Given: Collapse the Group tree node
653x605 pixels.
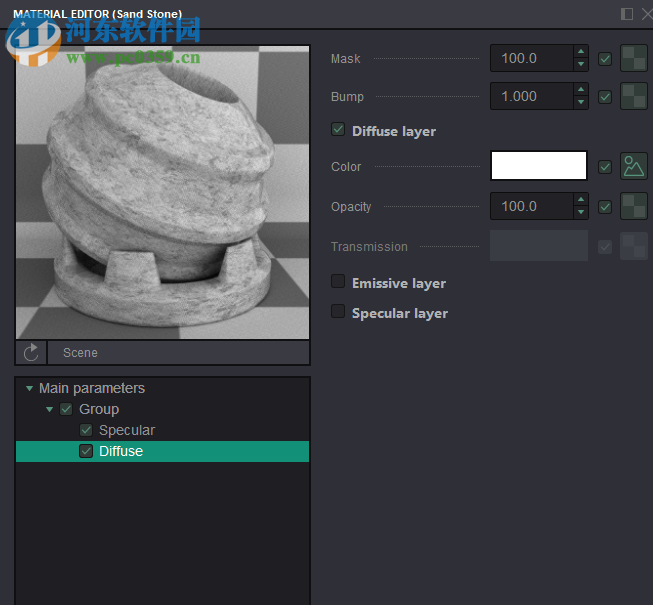Looking at the screenshot, I should (x=50, y=409).
